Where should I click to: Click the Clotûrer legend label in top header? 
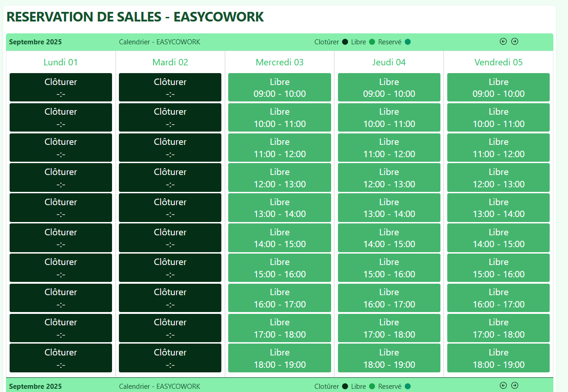click(327, 42)
